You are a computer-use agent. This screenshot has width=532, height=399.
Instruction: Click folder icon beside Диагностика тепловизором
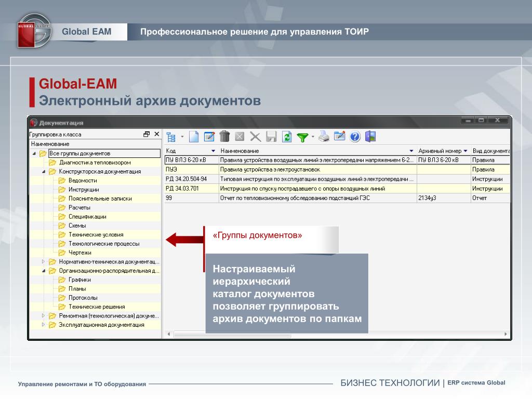52,163
